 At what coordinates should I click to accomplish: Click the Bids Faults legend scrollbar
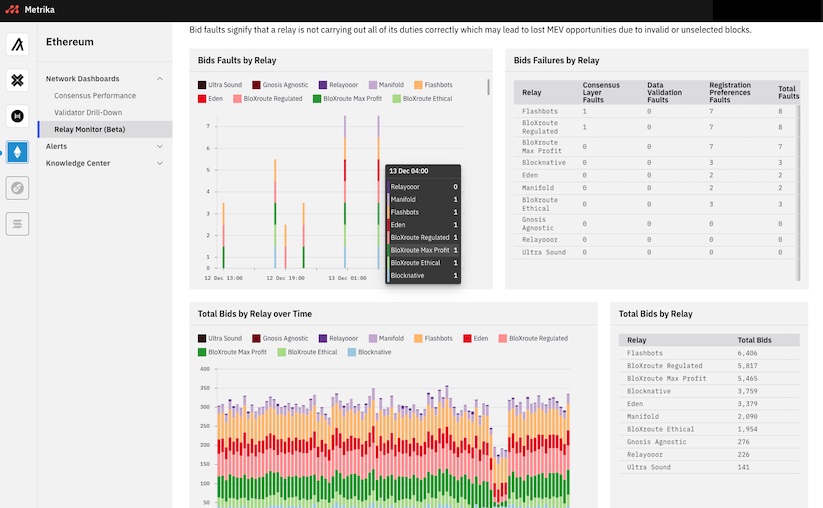[x=488, y=87]
